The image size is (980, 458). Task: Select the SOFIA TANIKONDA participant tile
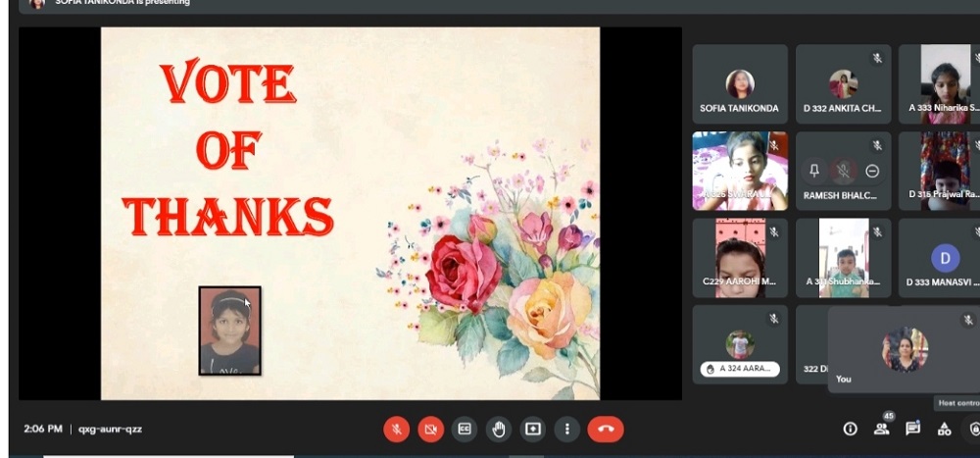click(x=740, y=84)
